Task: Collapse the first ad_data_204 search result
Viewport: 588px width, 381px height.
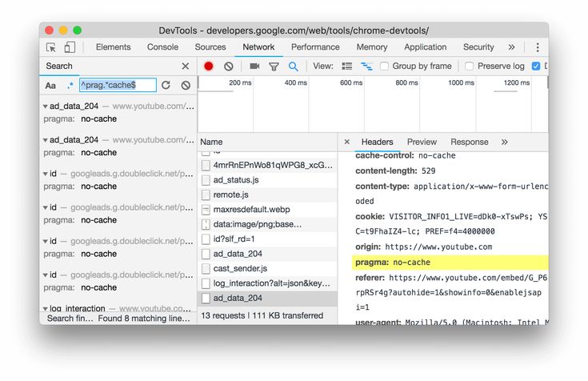Action: (45, 106)
